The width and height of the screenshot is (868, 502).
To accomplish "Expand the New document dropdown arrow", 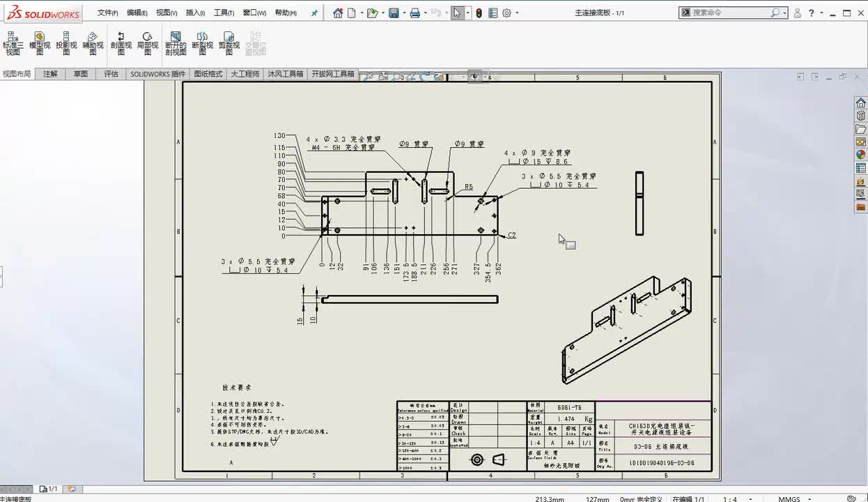I will [x=361, y=13].
